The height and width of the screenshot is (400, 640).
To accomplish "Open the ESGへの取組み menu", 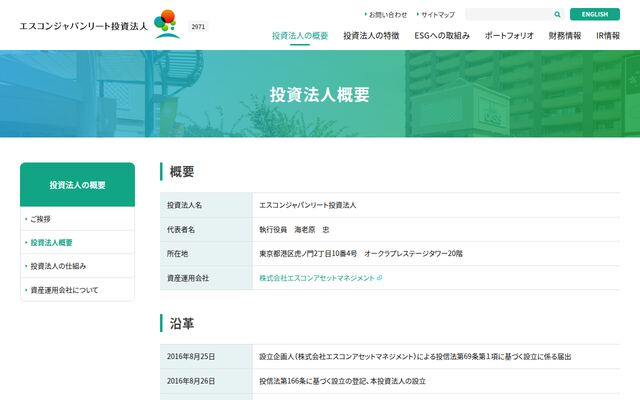I will (x=442, y=36).
